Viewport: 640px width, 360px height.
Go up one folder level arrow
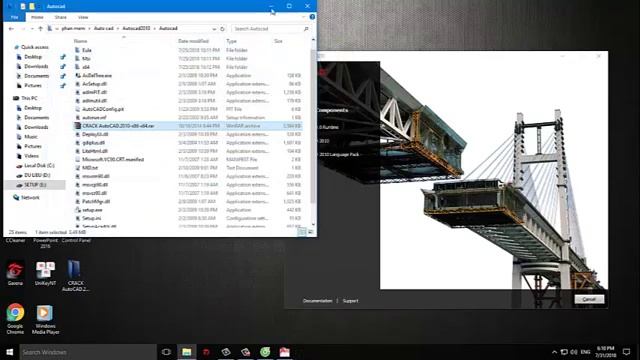coord(40,29)
